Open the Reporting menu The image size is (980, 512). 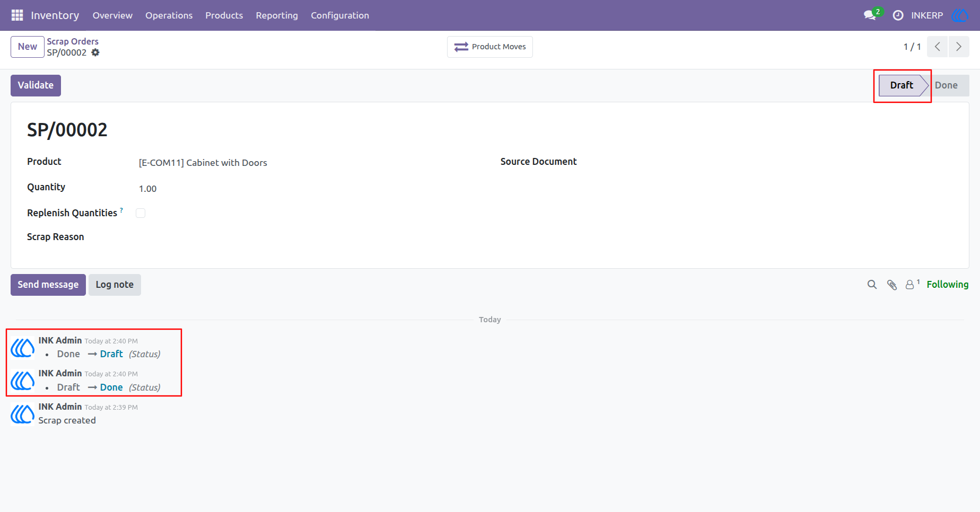[x=277, y=15]
